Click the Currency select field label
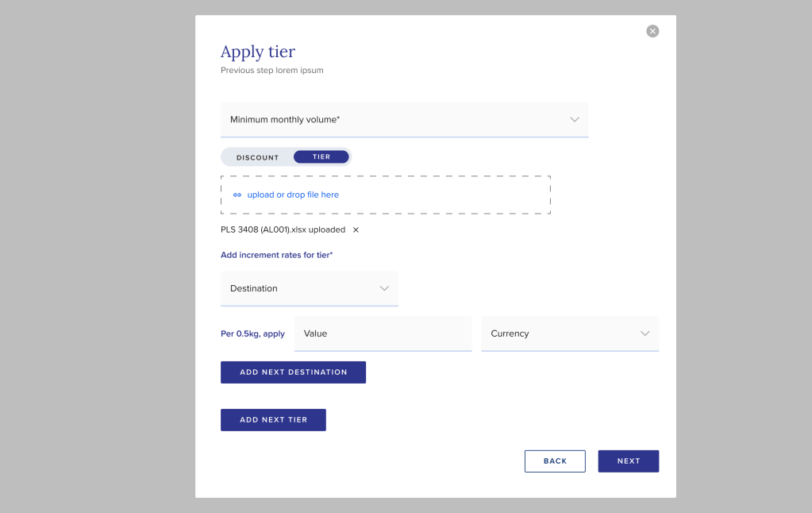The width and height of the screenshot is (812, 513). pos(510,334)
